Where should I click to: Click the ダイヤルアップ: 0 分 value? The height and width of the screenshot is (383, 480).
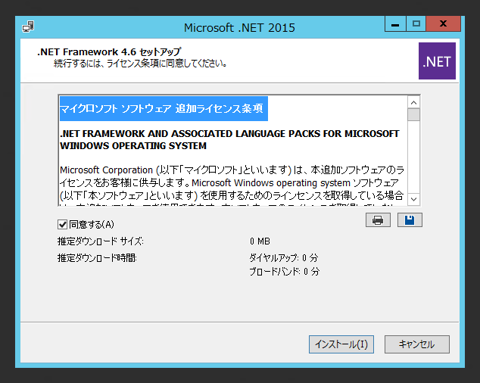[x=284, y=258]
